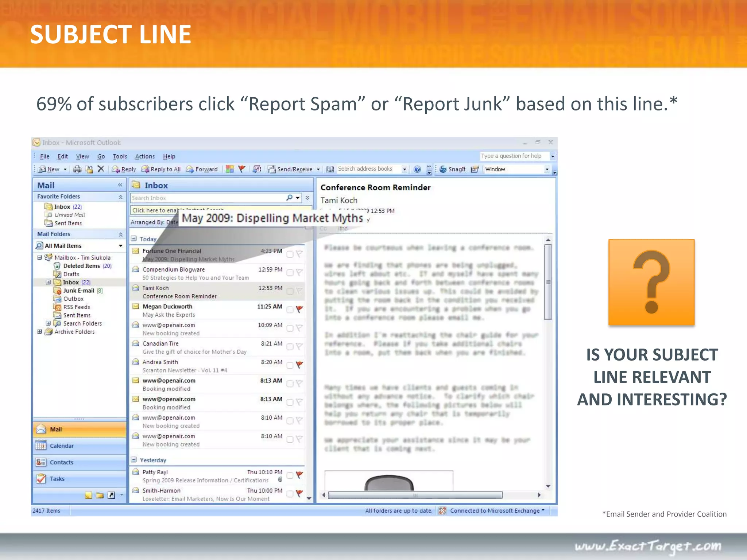Screen dimensions: 747x560
Task: Toggle category box on Smith-Harmon message
Action: click(290, 494)
